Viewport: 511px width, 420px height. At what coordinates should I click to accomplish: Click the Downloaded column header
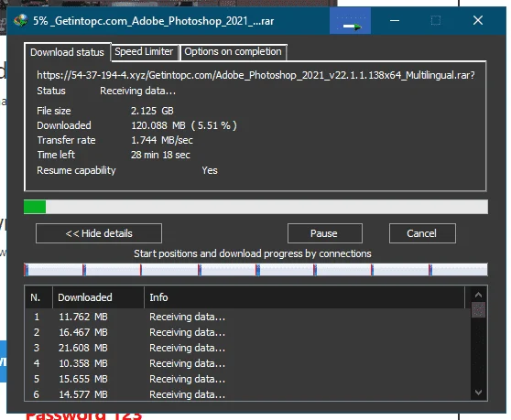(98, 297)
